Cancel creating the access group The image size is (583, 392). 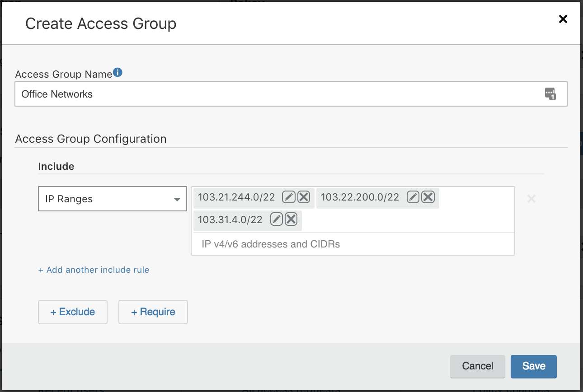pyautogui.click(x=478, y=366)
